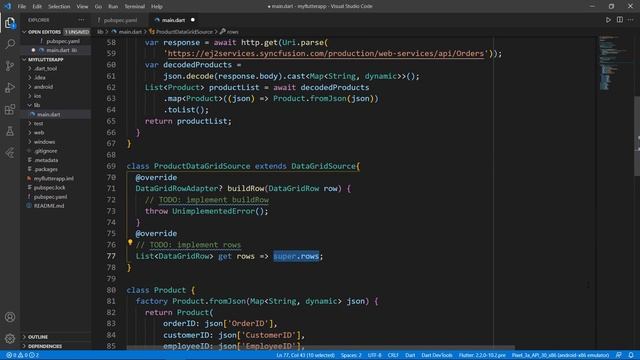Screen dimensions: 640x360
Task: Change line endings via CRLF status item
Action: pyautogui.click(x=393, y=355)
